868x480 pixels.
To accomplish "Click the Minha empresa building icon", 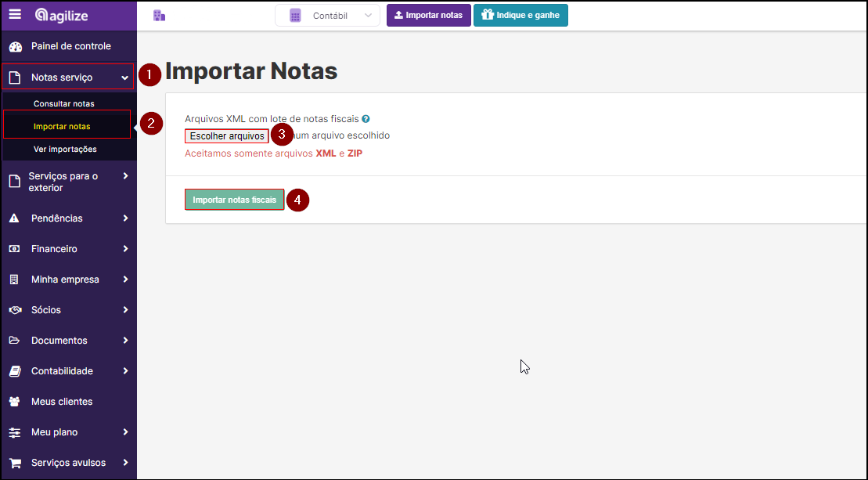I will tap(15, 280).
